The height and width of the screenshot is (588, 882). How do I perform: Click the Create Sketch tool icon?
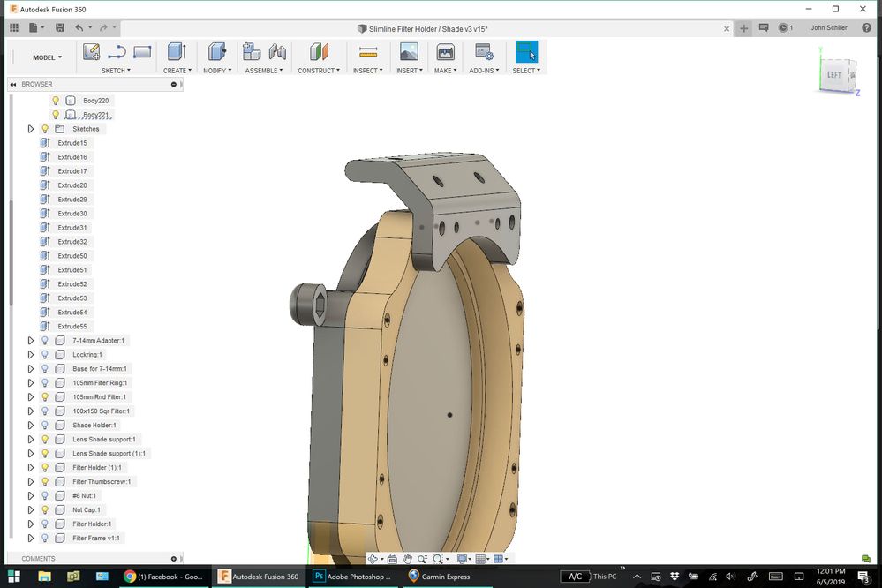[91, 52]
